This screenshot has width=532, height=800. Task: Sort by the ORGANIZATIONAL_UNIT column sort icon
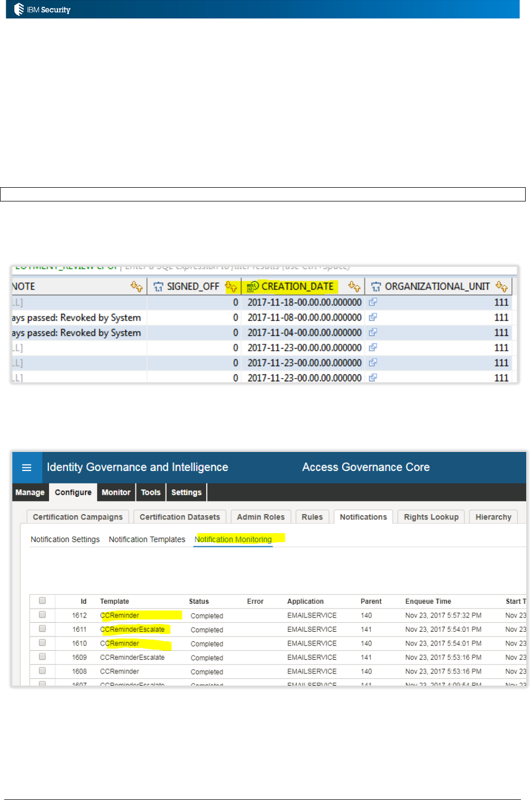point(501,286)
